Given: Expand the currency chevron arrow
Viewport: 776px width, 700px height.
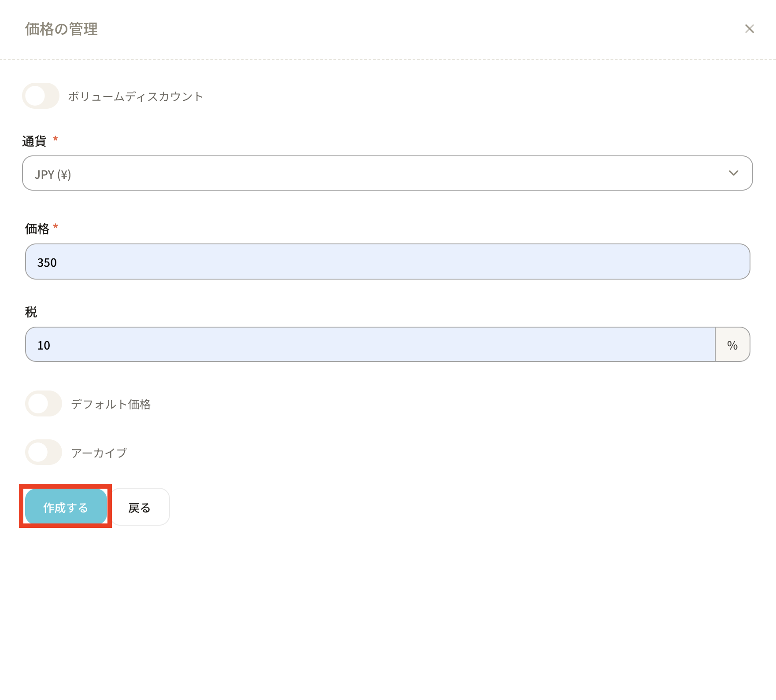Looking at the screenshot, I should 733,173.
